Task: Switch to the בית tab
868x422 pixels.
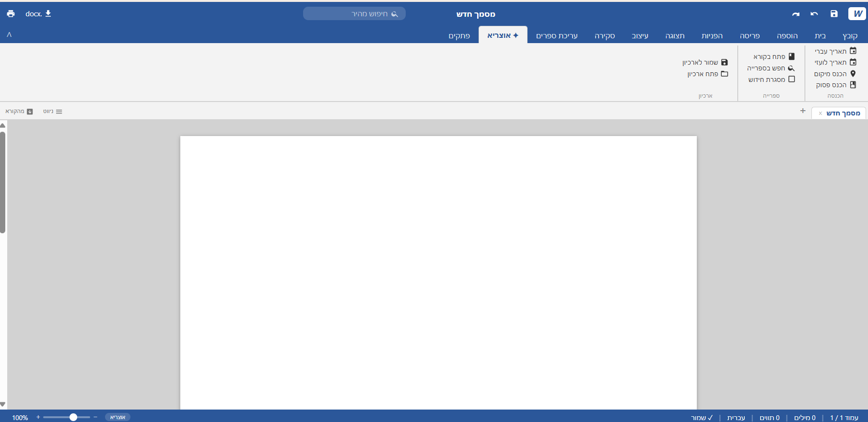Action: click(x=821, y=35)
